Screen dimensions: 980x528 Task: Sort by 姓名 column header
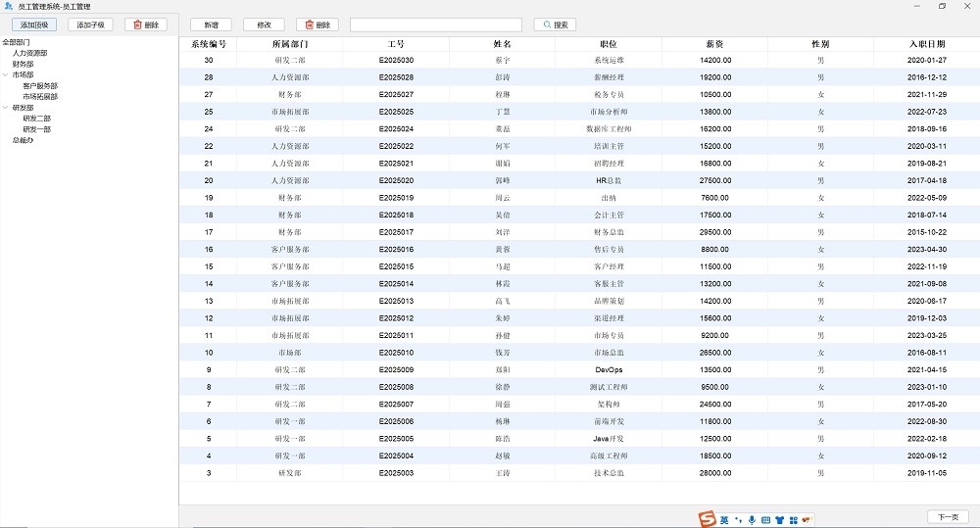[503, 44]
